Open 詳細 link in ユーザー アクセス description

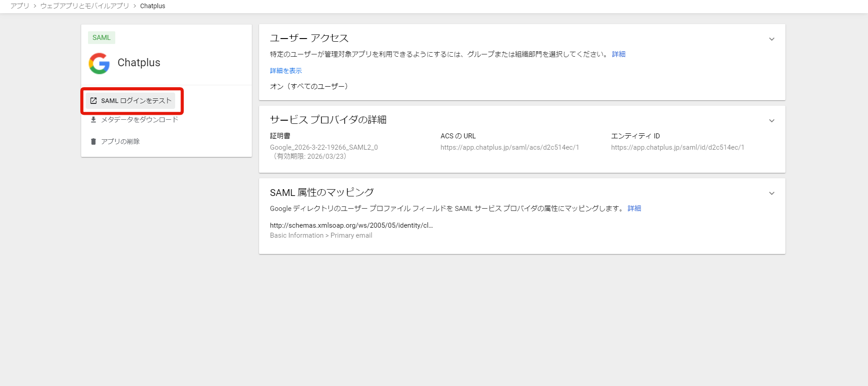point(618,54)
